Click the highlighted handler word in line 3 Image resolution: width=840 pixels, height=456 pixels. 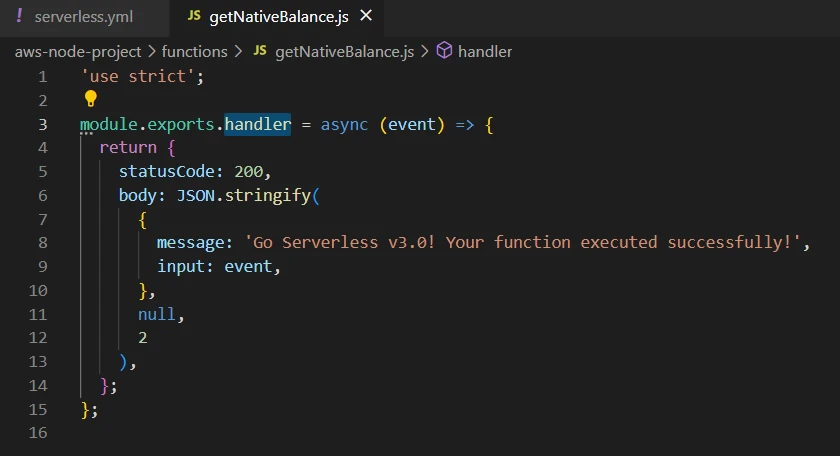(x=257, y=124)
